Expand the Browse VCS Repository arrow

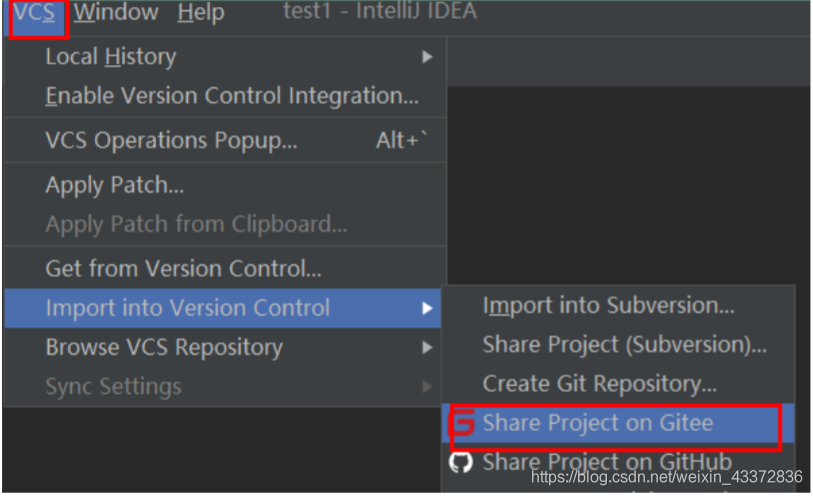coord(427,348)
